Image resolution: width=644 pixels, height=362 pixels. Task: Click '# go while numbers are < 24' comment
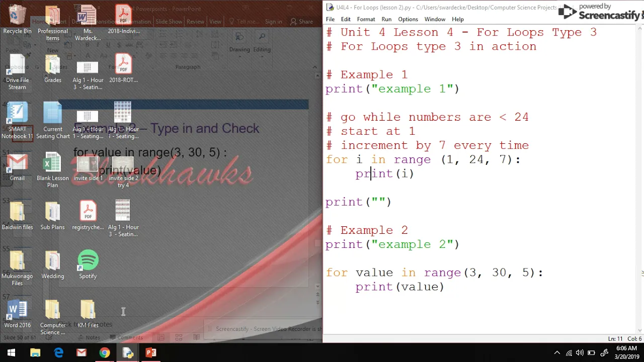pyautogui.click(x=427, y=117)
